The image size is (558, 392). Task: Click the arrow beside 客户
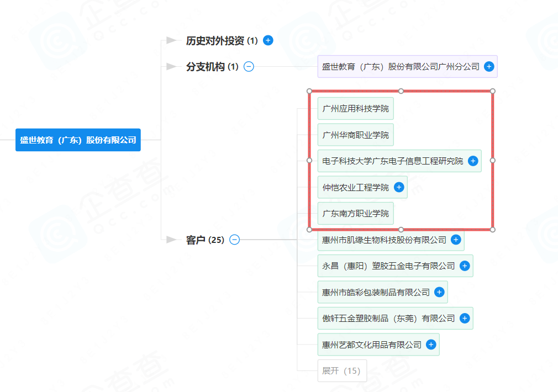(171, 240)
